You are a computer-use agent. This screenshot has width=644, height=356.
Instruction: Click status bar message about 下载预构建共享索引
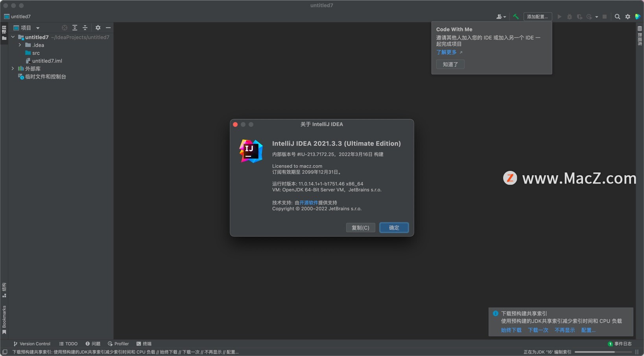pos(125,352)
